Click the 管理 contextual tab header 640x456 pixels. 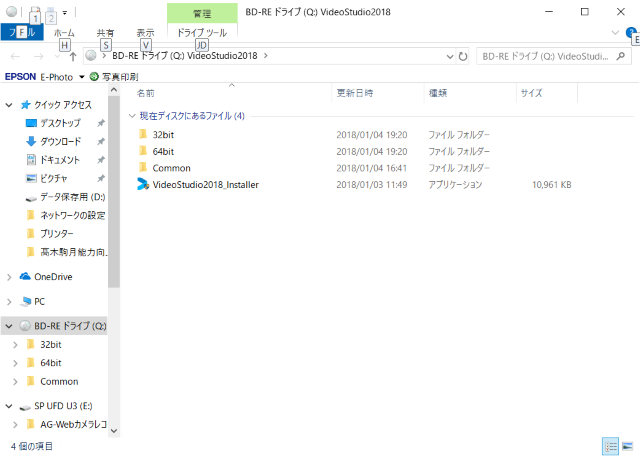tap(202, 13)
